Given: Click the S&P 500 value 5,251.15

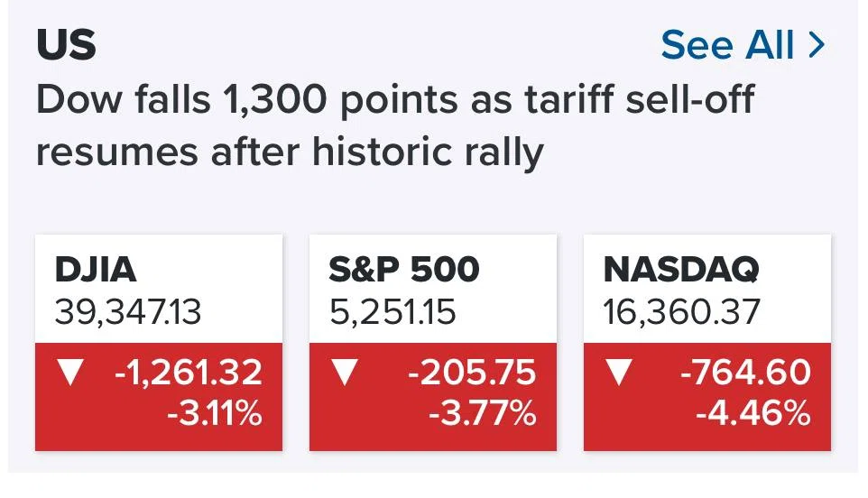Looking at the screenshot, I should coord(392,311).
